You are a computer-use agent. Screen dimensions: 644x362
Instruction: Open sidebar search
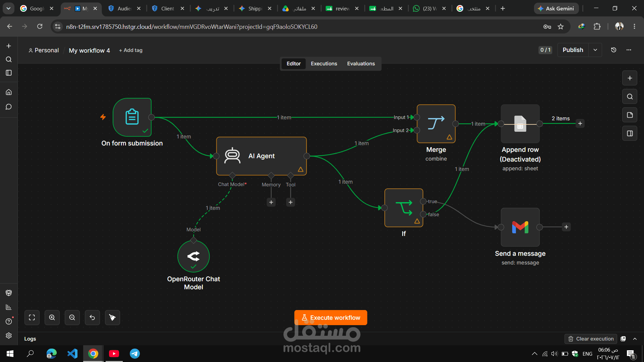[x=9, y=59]
